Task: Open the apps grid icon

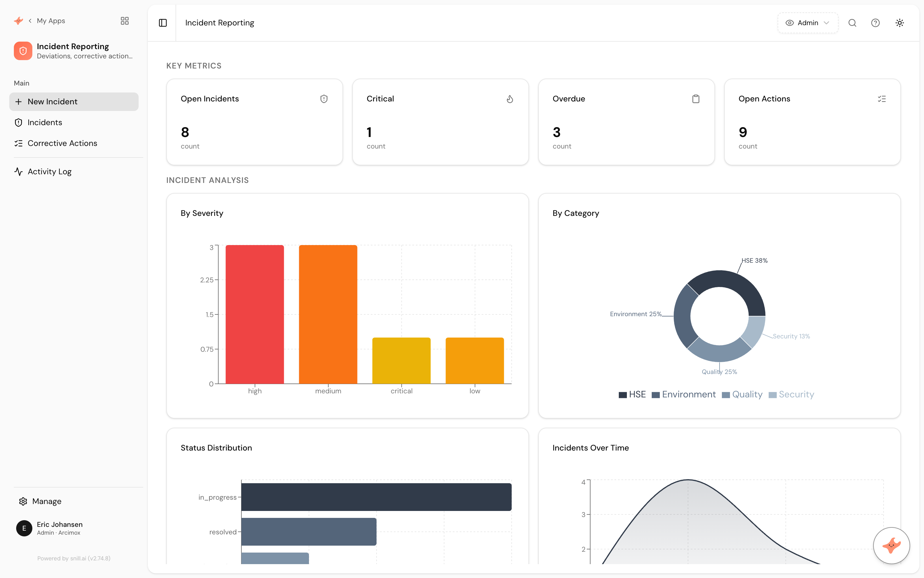Action: 124,21
